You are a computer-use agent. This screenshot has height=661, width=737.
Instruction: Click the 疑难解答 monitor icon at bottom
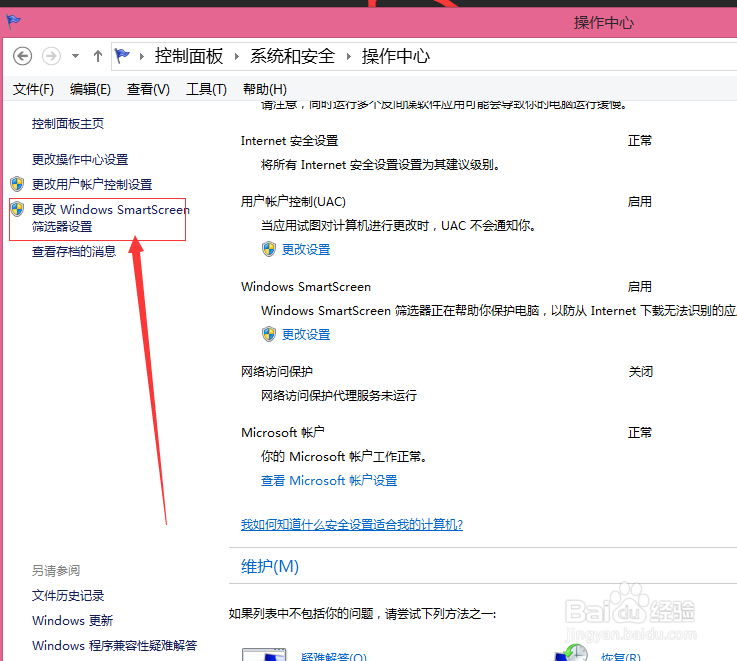[x=264, y=654]
